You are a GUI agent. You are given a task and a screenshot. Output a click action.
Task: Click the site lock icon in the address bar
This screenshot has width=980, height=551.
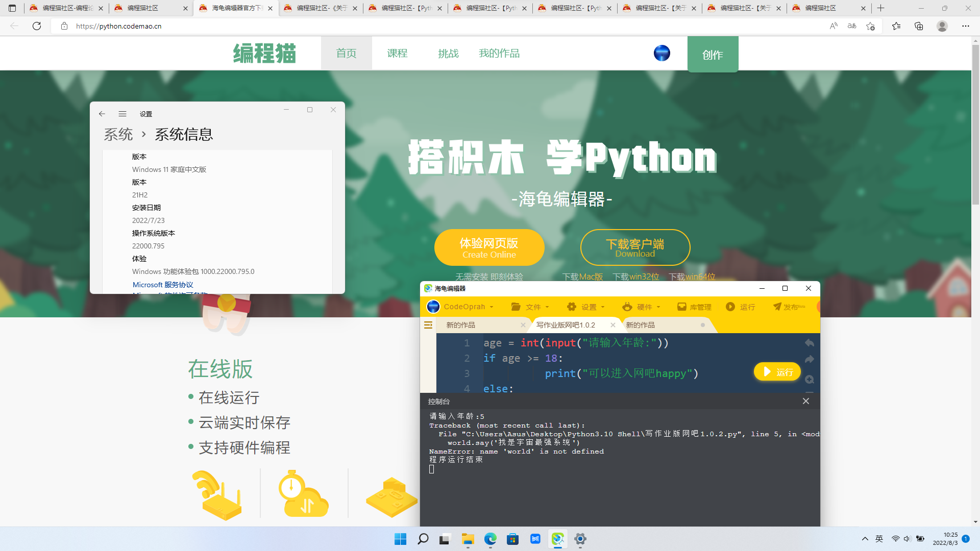64,26
